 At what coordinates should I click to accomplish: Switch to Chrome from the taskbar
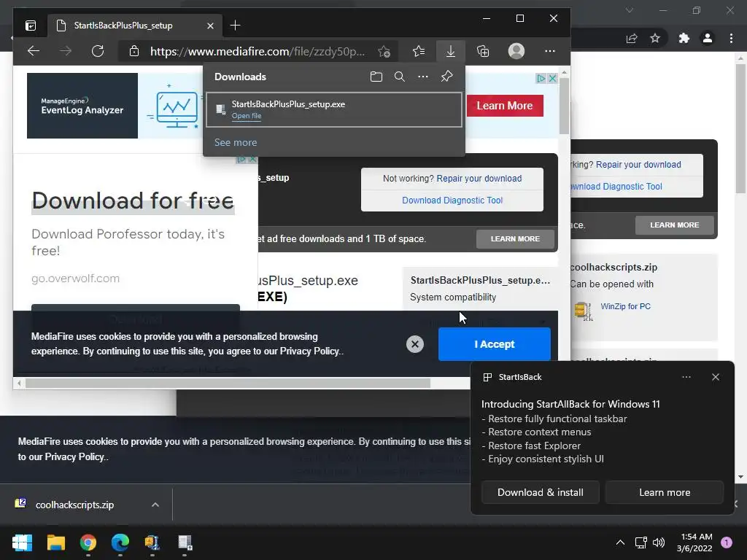(x=88, y=542)
